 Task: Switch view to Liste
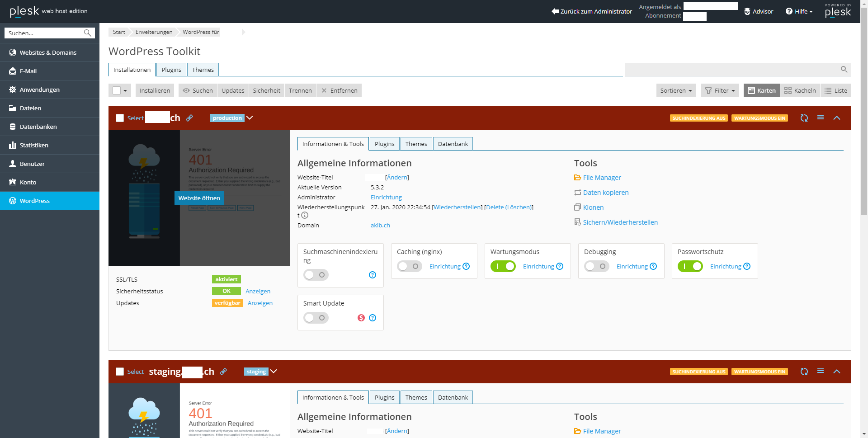point(836,90)
